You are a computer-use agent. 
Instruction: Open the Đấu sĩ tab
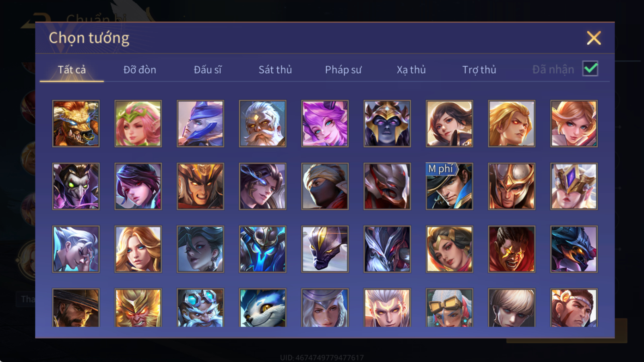208,70
